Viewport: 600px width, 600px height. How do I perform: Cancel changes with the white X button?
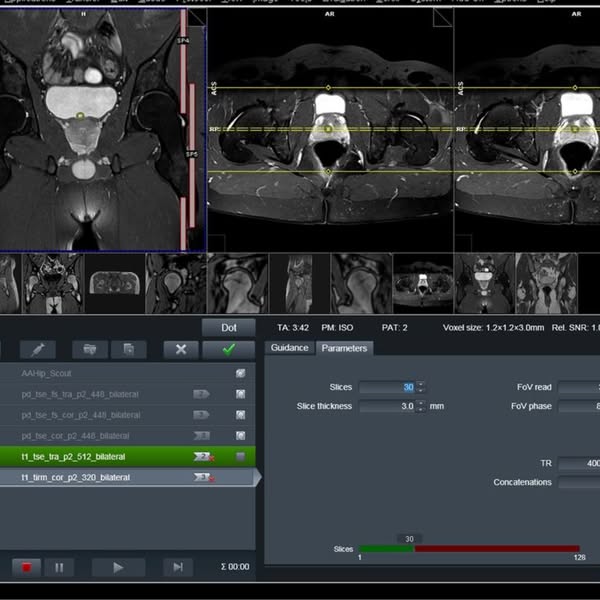(x=181, y=349)
